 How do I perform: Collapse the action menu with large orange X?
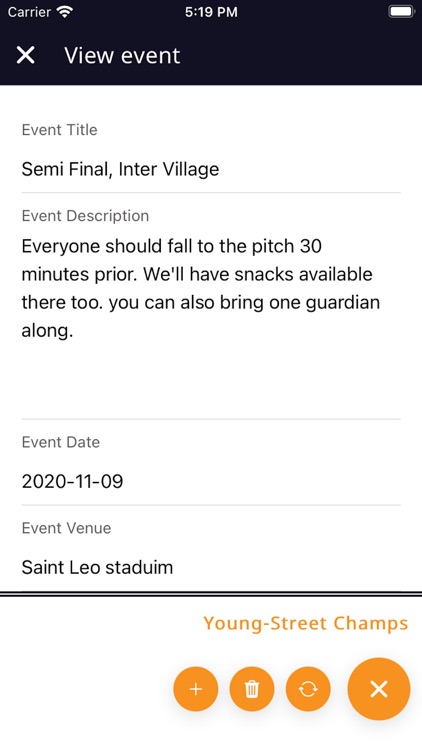(378, 689)
